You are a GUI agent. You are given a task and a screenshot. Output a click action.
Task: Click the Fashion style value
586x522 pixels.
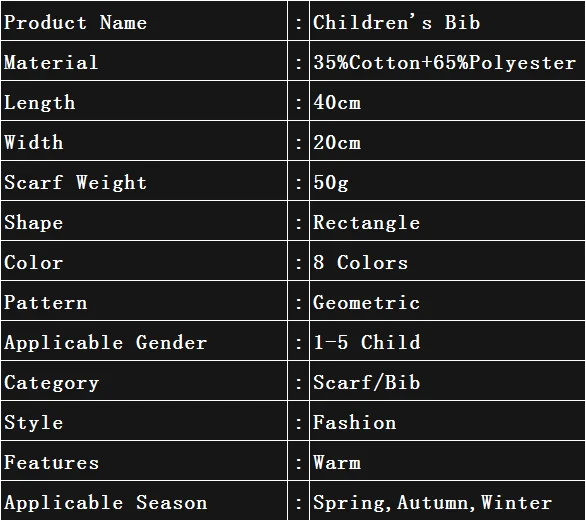click(x=354, y=422)
